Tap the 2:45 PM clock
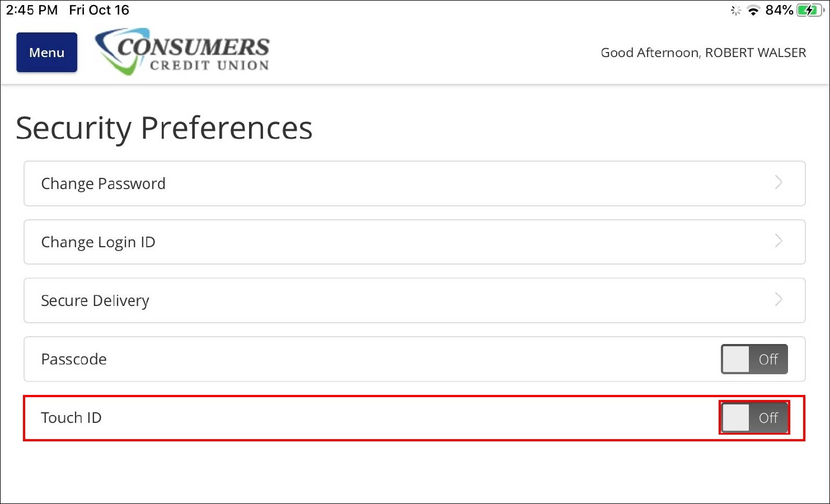 [32, 10]
